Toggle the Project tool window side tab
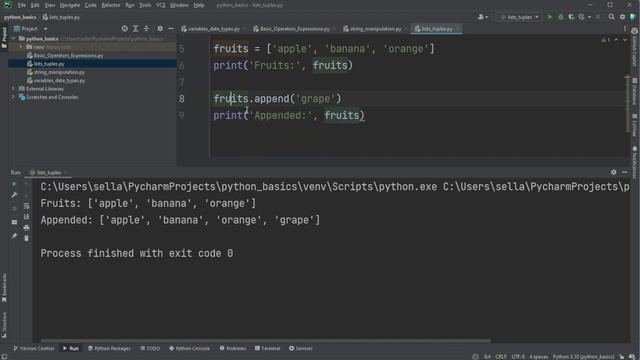 (4, 38)
